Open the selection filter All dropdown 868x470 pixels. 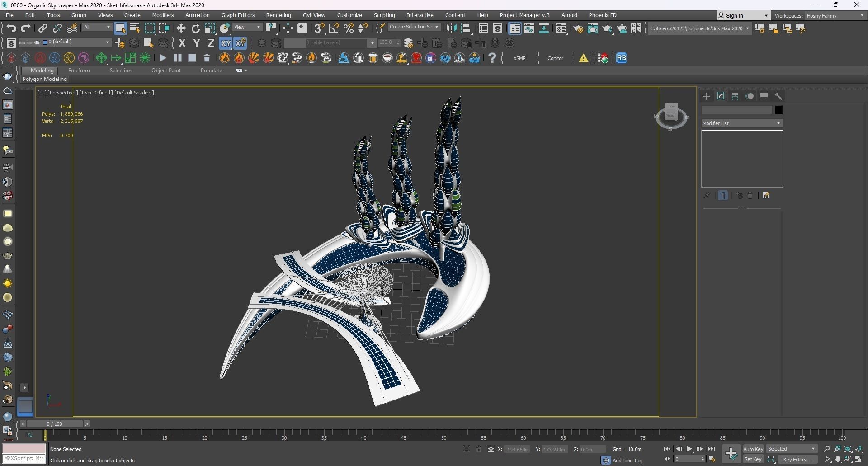coord(97,28)
